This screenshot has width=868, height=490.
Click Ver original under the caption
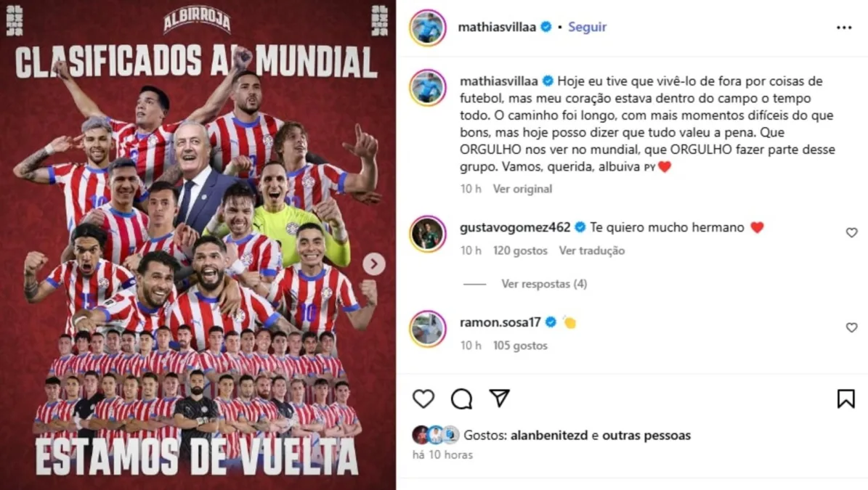coord(522,189)
